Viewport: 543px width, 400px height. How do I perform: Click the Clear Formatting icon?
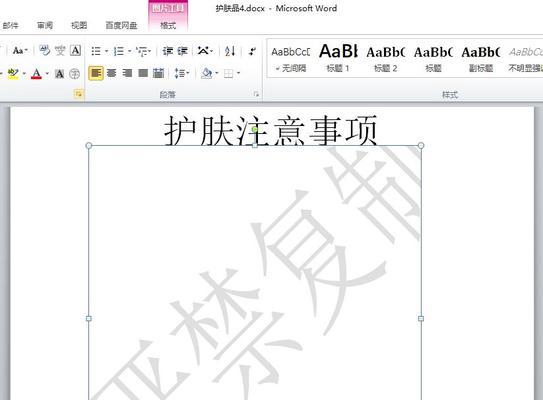[44, 51]
